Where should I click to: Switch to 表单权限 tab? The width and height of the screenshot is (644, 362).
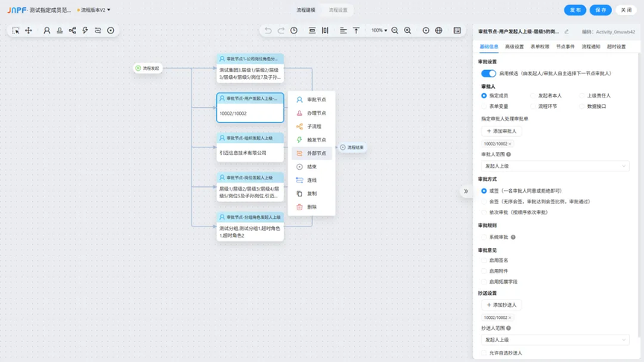click(540, 47)
